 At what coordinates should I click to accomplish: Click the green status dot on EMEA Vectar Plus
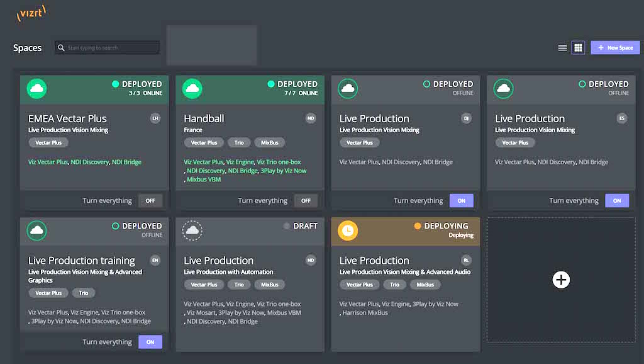tap(116, 84)
